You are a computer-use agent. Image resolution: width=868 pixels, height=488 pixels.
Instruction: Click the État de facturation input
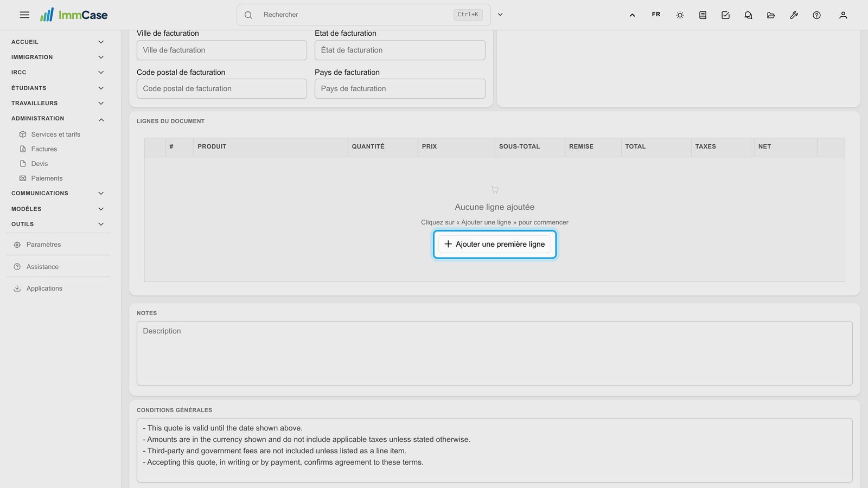point(400,50)
